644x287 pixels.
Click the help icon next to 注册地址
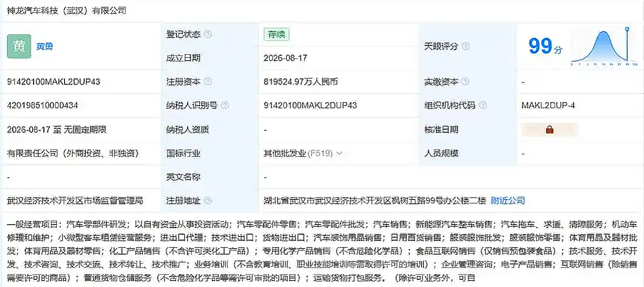(x=208, y=200)
